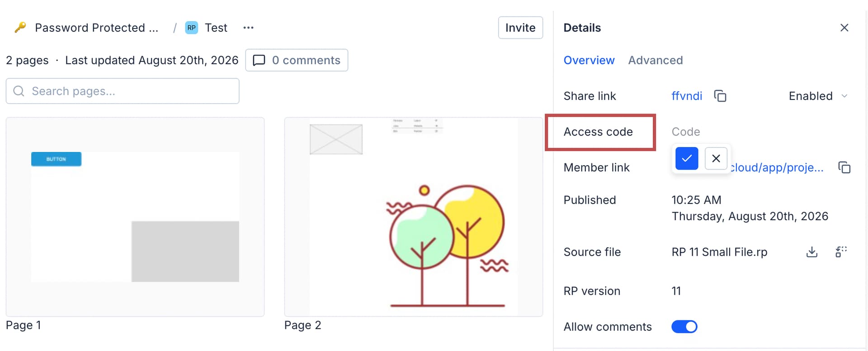This screenshot has height=351, width=868.
Task: Click the Invite button
Action: [520, 28]
